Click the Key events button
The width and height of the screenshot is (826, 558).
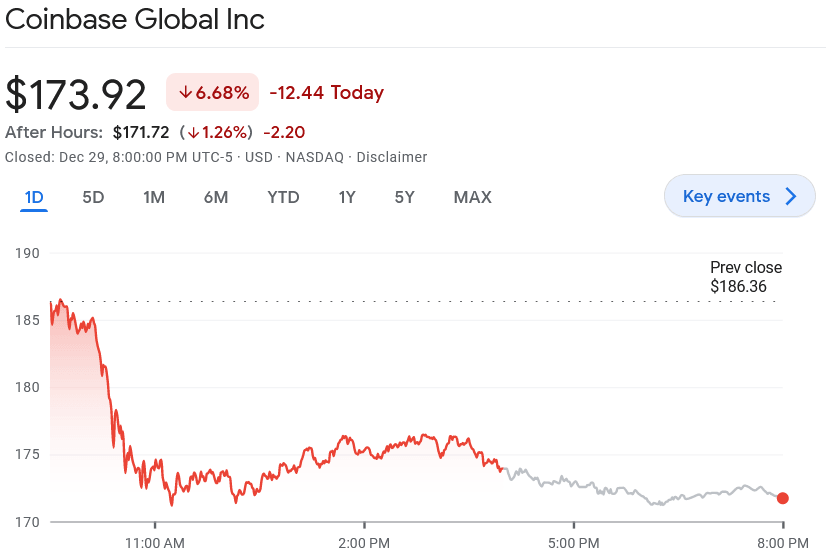tap(726, 196)
